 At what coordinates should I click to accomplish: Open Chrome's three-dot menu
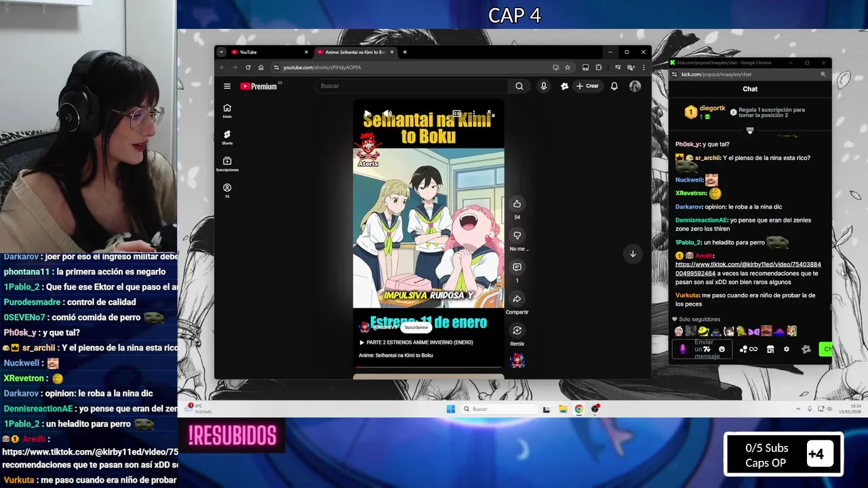pyautogui.click(x=643, y=67)
